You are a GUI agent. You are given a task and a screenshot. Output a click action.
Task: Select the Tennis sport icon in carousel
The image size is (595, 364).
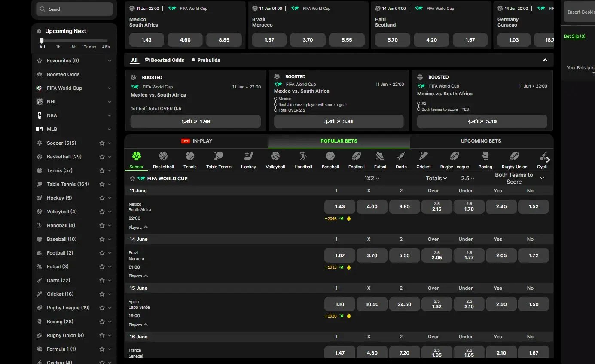pyautogui.click(x=190, y=156)
